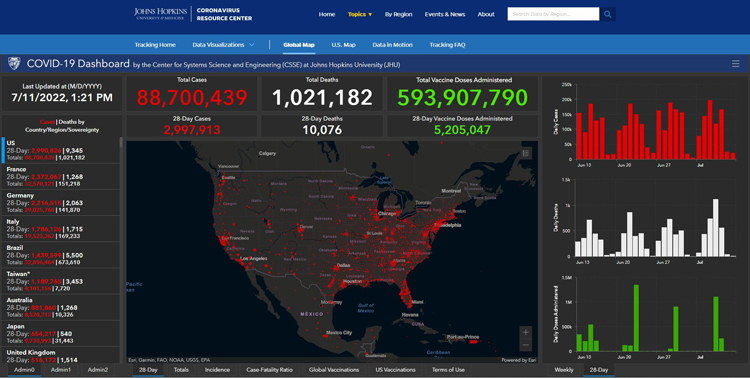Open the dashboard hamburger menu icon
The width and height of the screenshot is (750, 378).
click(x=736, y=64)
